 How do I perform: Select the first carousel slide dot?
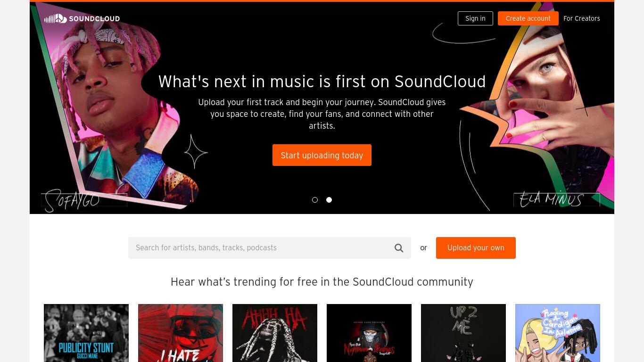pyautogui.click(x=315, y=200)
